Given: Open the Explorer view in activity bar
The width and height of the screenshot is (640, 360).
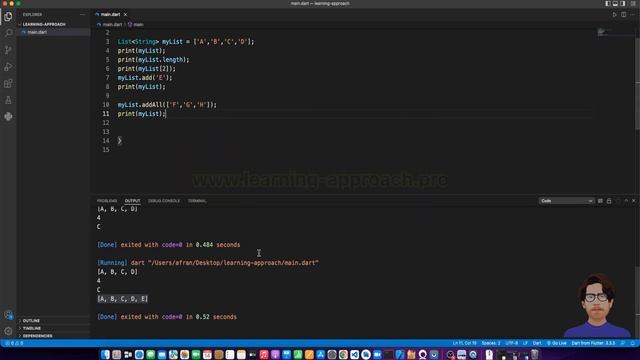Looking at the screenshot, I should point(8,16).
